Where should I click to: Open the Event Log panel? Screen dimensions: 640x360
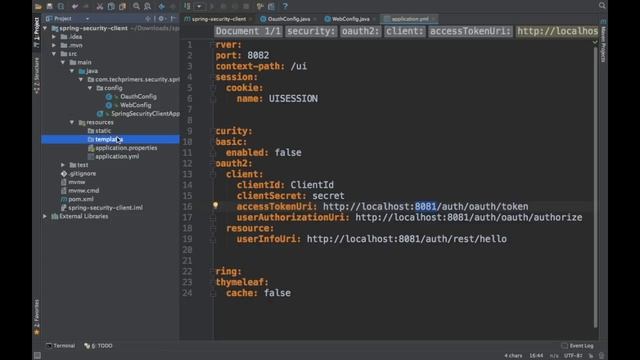pos(578,346)
